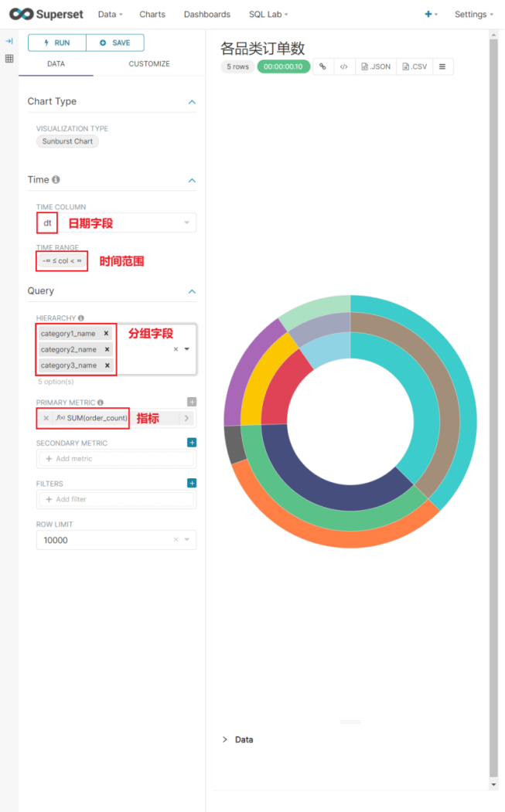Copy chart permalink link icon

pos(322,66)
